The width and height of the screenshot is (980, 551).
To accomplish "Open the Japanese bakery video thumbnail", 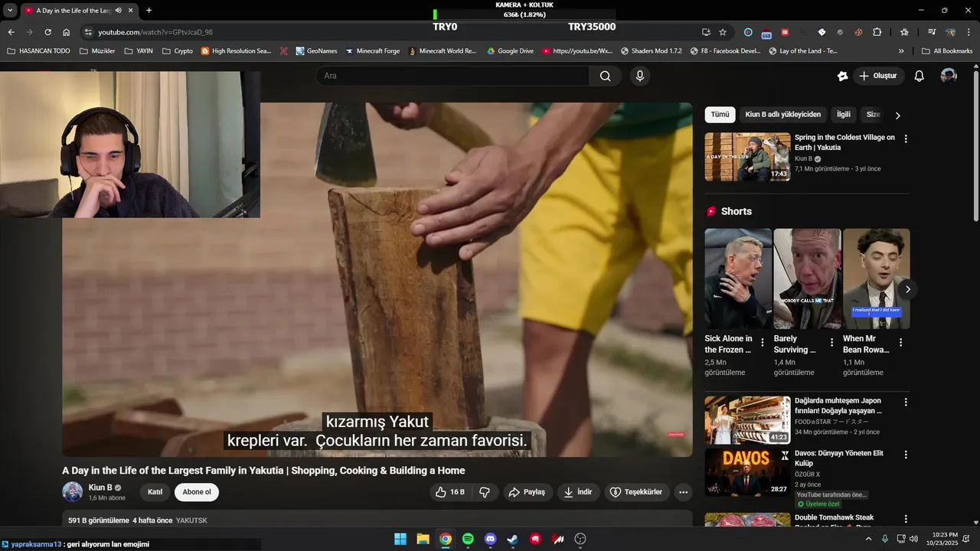I will tap(747, 420).
